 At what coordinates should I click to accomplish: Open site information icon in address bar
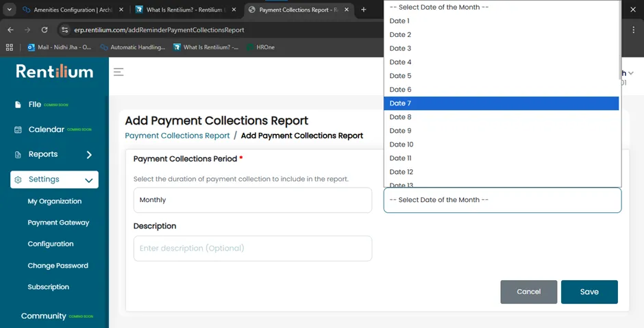(64, 30)
